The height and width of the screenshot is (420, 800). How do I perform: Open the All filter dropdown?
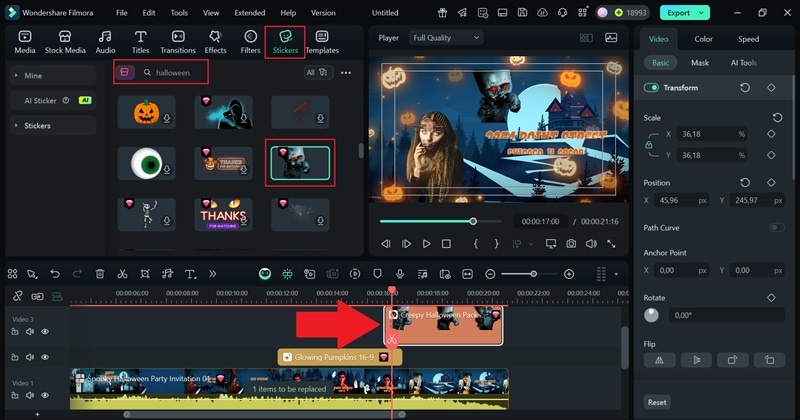318,72
